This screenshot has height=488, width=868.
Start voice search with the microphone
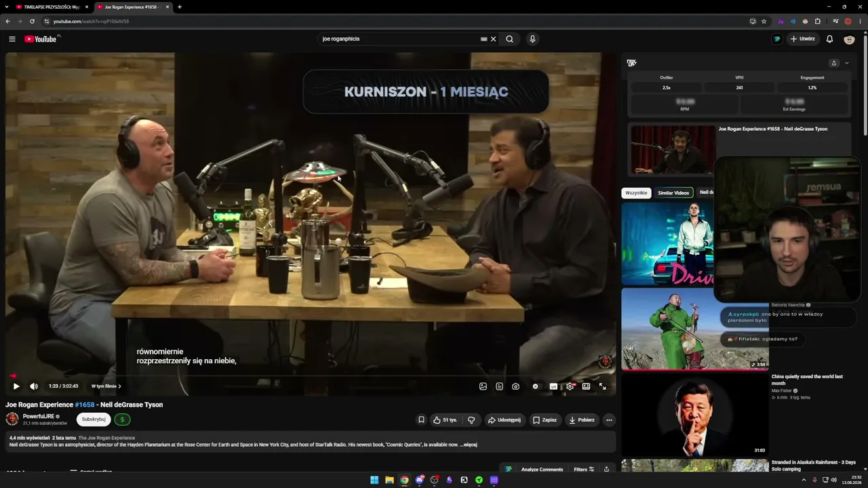(532, 39)
